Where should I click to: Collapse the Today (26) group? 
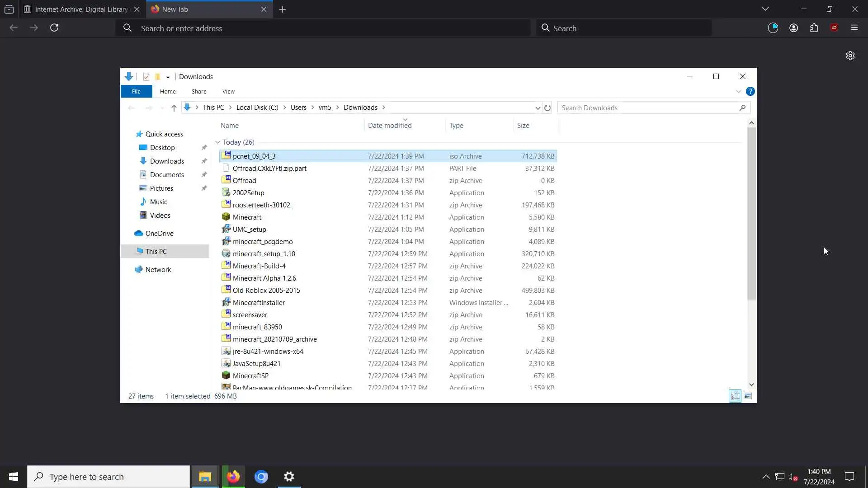pos(217,142)
